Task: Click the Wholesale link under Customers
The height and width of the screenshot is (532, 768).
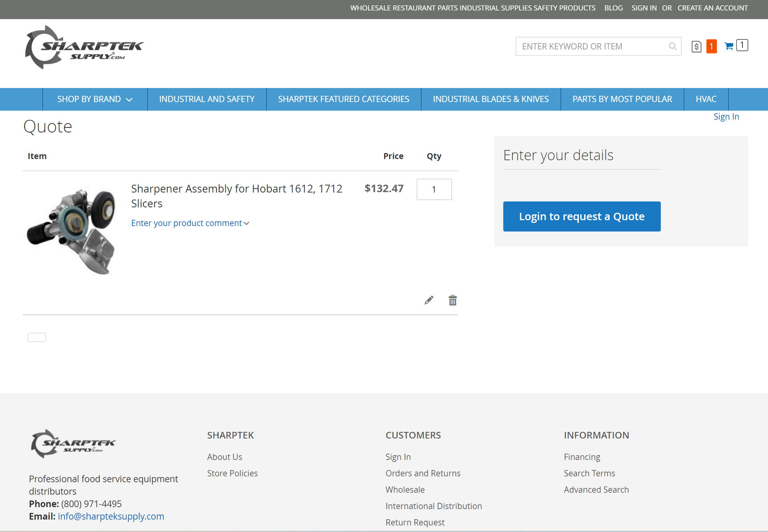Action: point(405,489)
